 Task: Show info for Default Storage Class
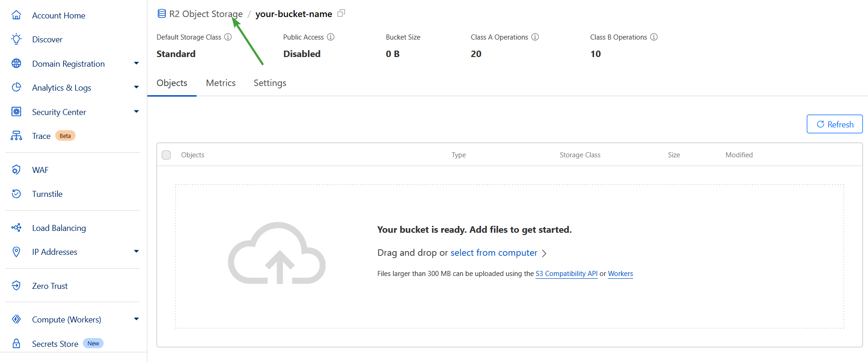(228, 37)
